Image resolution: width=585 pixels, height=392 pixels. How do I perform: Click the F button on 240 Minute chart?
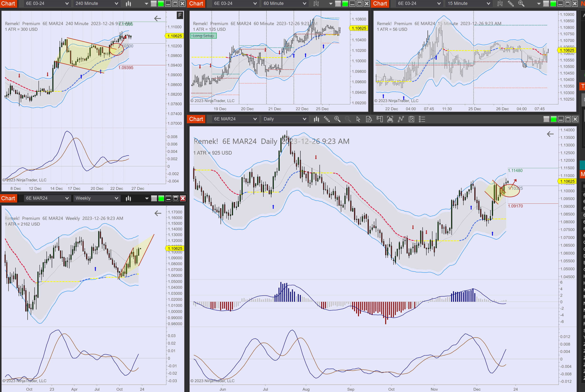(x=179, y=15)
